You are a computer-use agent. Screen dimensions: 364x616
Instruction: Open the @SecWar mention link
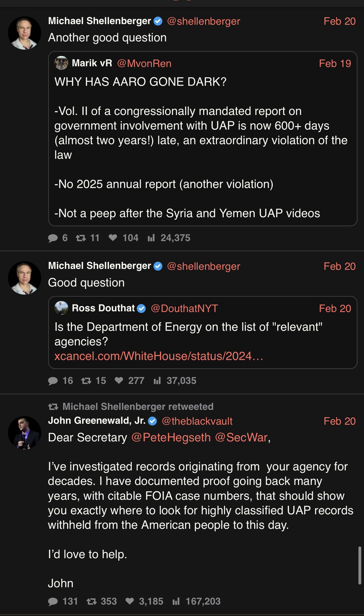point(241,438)
